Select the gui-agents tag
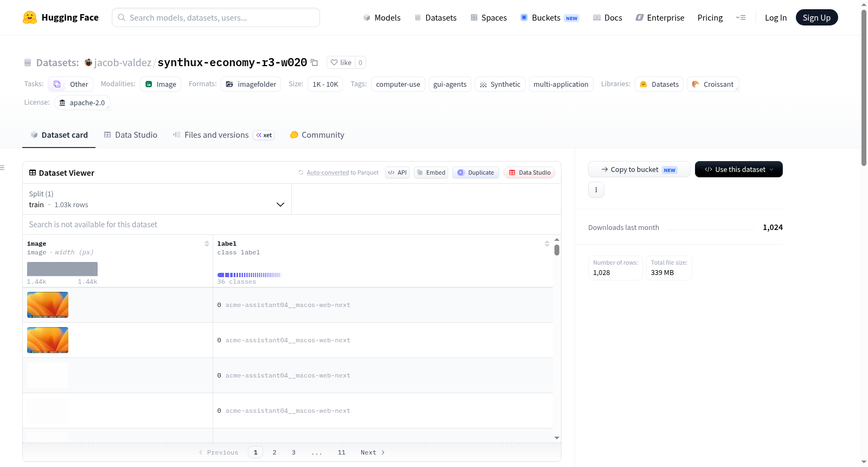Screen dimensions: 868x467 click(450, 84)
